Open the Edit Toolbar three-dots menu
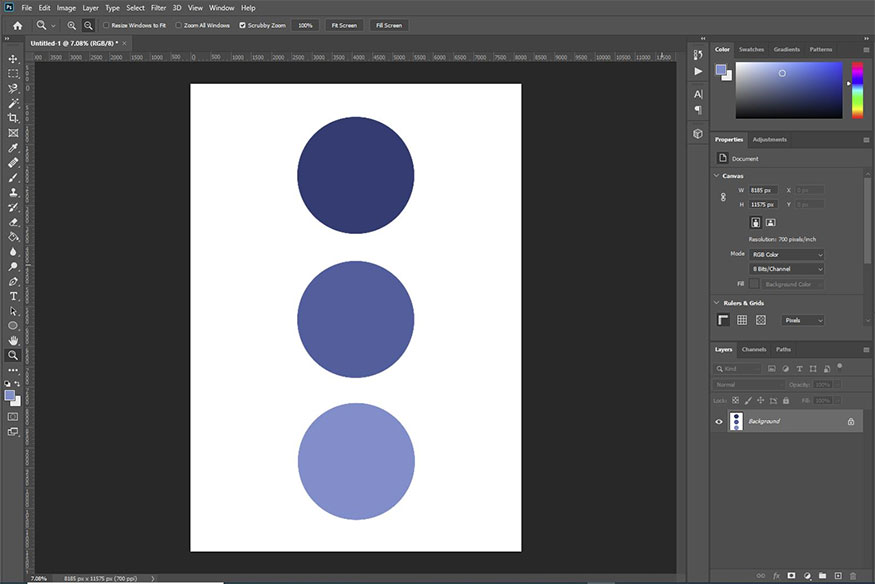Screen dimensions: 875x584 click(13, 370)
